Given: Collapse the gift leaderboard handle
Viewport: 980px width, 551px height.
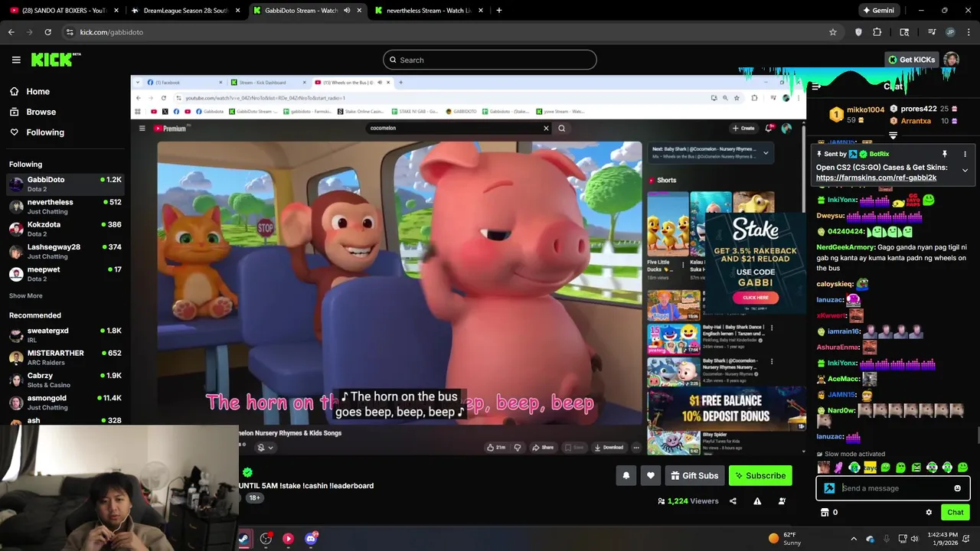Looking at the screenshot, I should 893,135.
